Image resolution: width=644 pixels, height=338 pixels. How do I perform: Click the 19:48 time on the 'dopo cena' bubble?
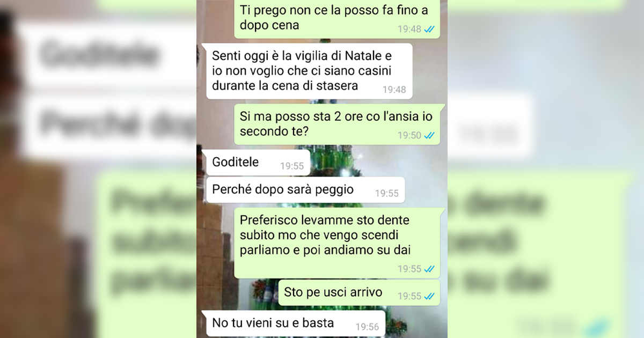pos(409,30)
